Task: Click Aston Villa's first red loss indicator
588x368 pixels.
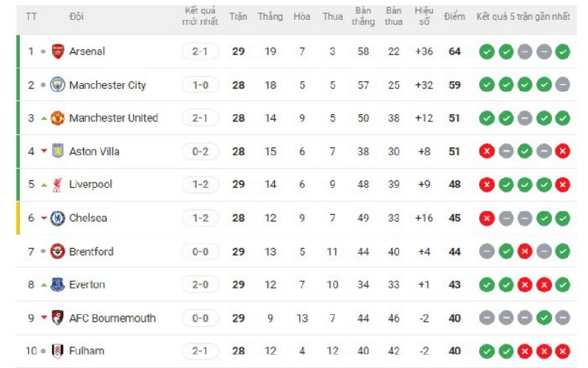Action: [486, 151]
